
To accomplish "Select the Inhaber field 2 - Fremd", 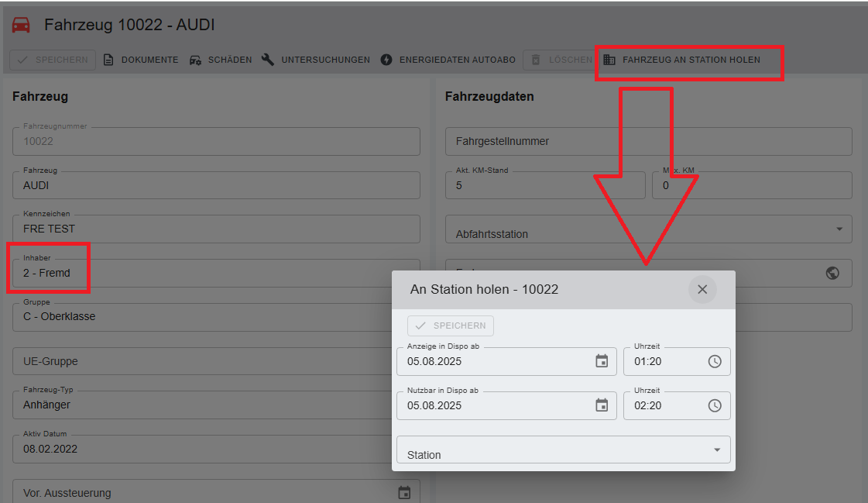I will 216,273.
